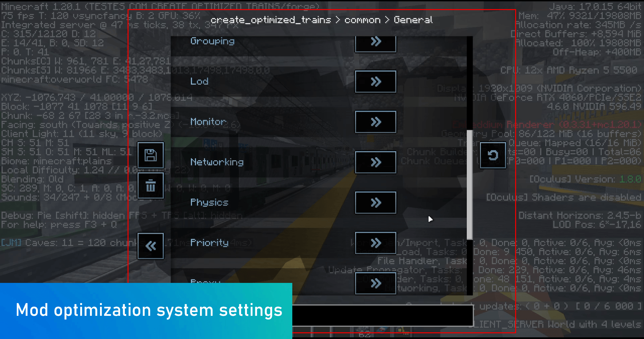Click the black search field at bottom
The image size is (644, 339).
[383, 315]
